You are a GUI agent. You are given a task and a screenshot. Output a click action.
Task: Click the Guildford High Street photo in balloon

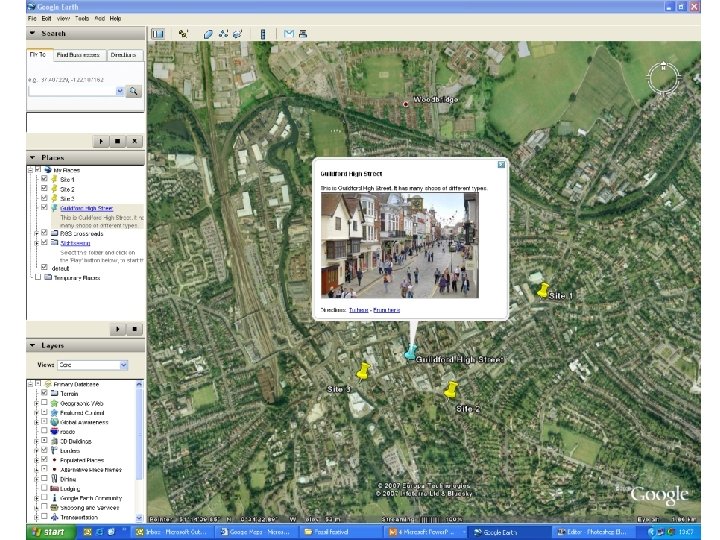pyautogui.click(x=399, y=244)
